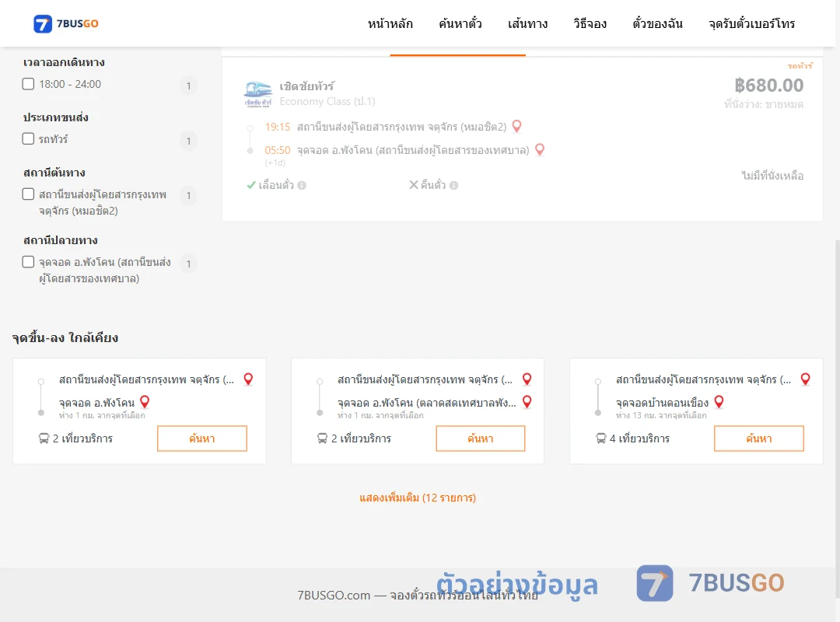Image resolution: width=840 pixels, height=622 pixels.
Task: Click the green checkmark before เลื่อนตั๋ว
Action: (250, 185)
